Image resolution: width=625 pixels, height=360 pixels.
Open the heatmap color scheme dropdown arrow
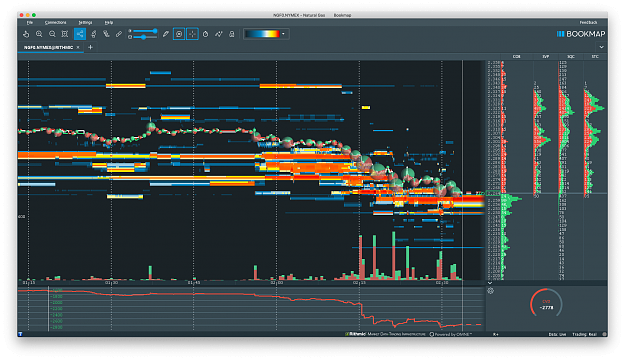pos(283,34)
